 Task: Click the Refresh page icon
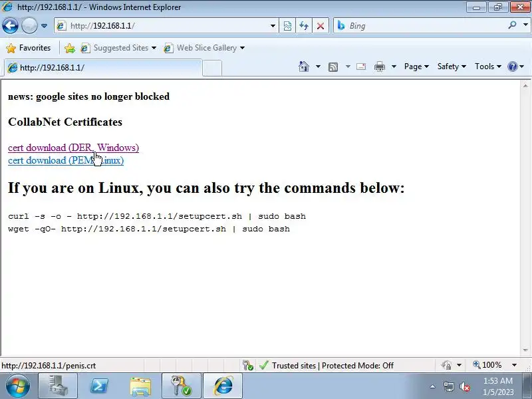(x=304, y=26)
